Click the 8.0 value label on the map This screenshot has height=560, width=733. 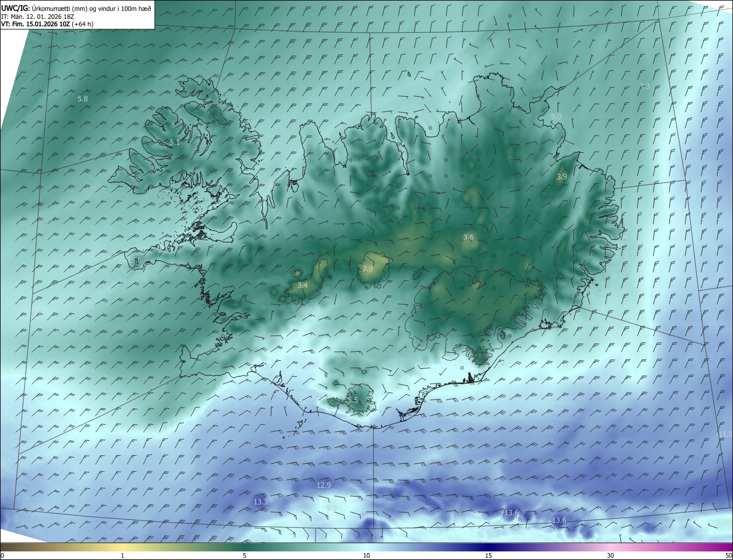(556, 116)
